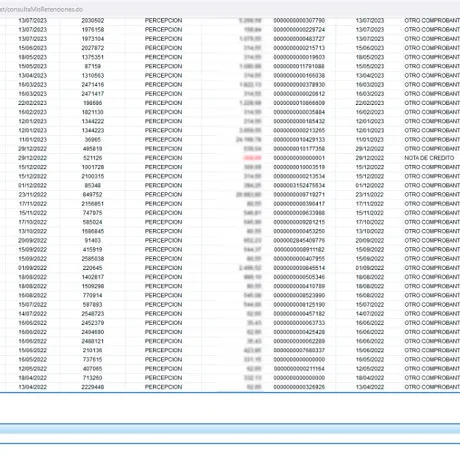Click voucher number 000000007680337
This screenshot has width=460, height=460.
(299, 350)
